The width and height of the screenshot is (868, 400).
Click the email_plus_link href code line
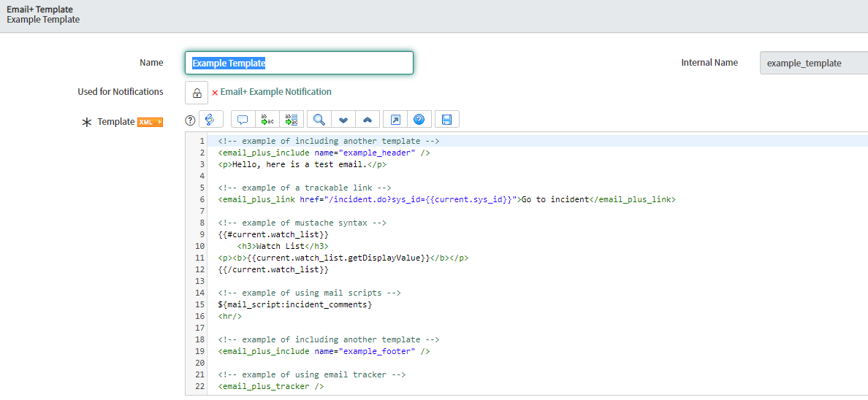(x=446, y=199)
